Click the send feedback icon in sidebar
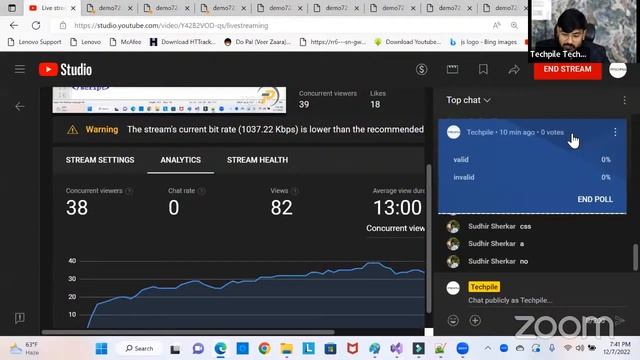 point(20,318)
